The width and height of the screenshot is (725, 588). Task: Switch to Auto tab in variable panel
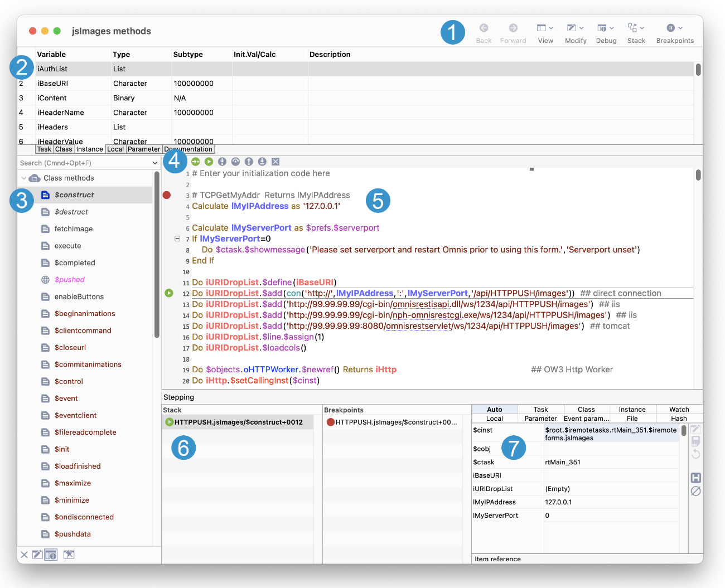click(x=495, y=410)
